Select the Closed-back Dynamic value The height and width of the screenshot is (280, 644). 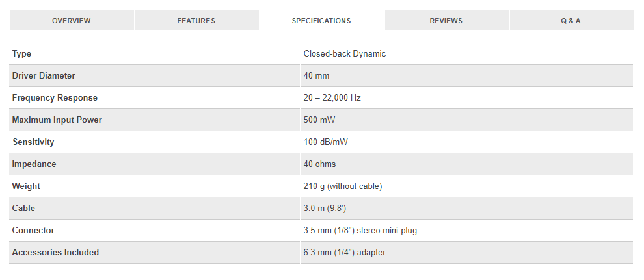(345, 54)
